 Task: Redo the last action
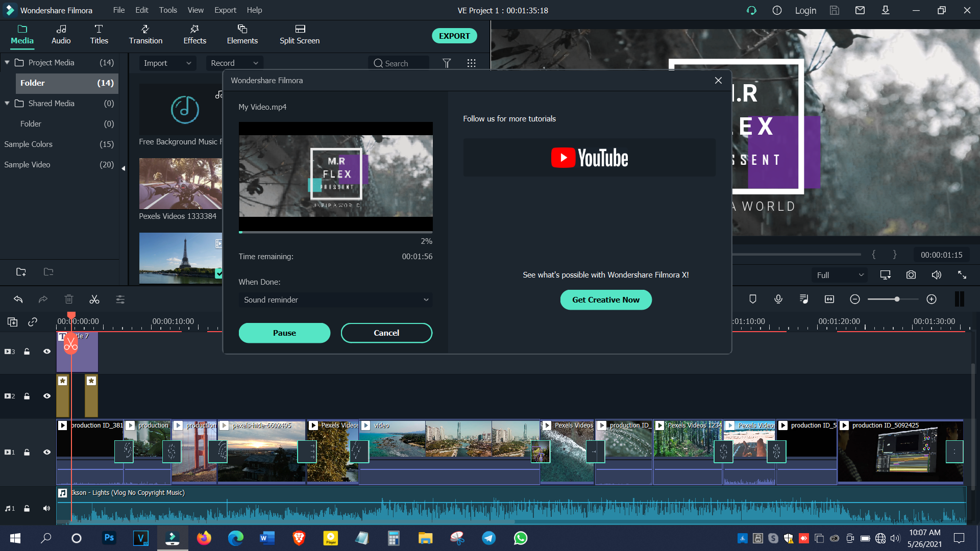(43, 299)
